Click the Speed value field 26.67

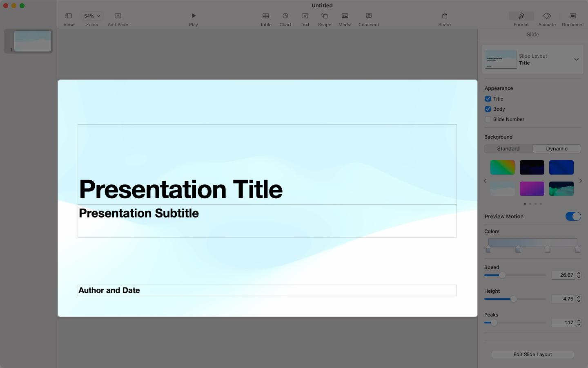click(x=563, y=275)
